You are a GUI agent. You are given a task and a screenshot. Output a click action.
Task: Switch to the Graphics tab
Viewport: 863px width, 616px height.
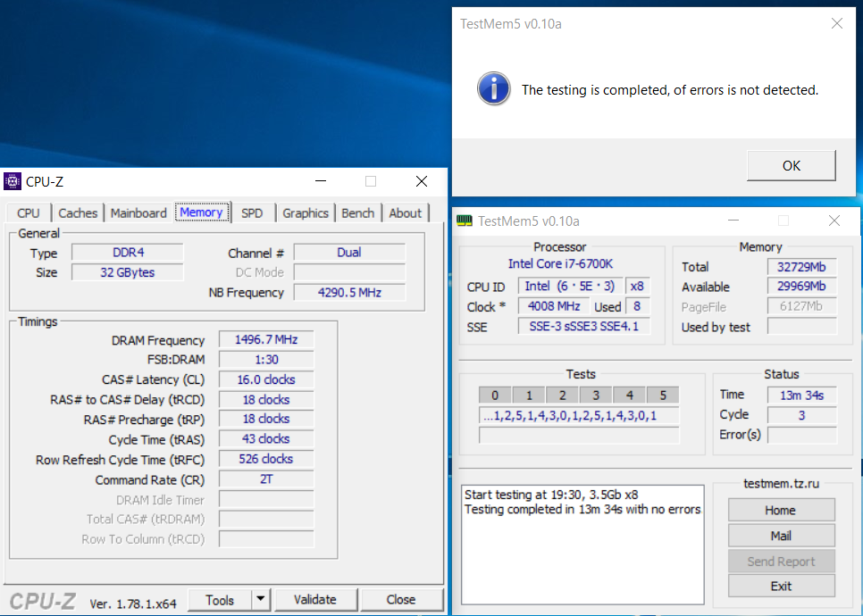(306, 212)
